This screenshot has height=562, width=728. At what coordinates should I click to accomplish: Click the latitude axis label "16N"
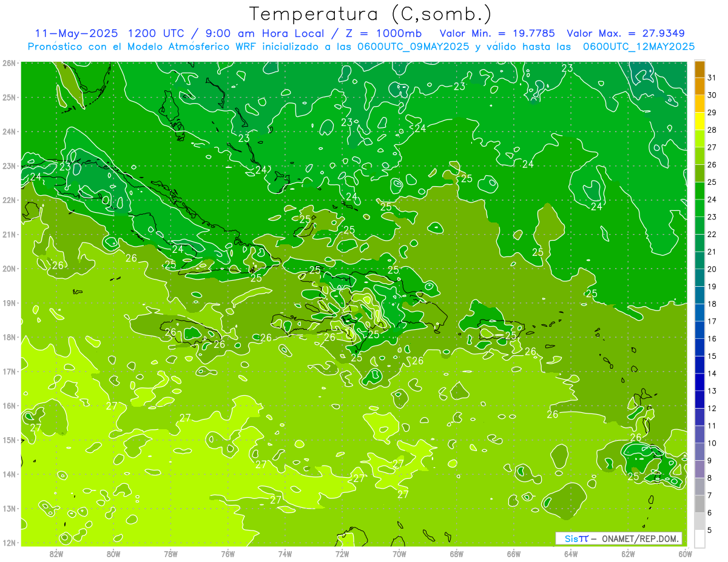pyautogui.click(x=9, y=406)
